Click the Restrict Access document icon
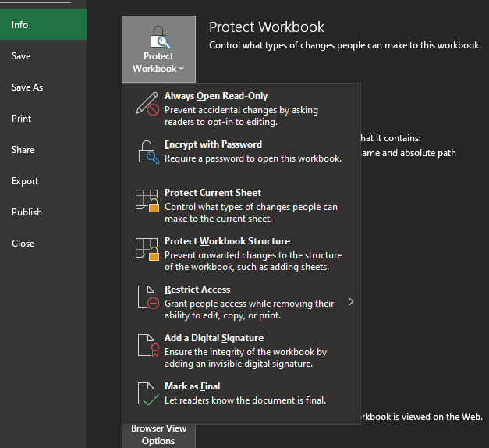 click(147, 297)
